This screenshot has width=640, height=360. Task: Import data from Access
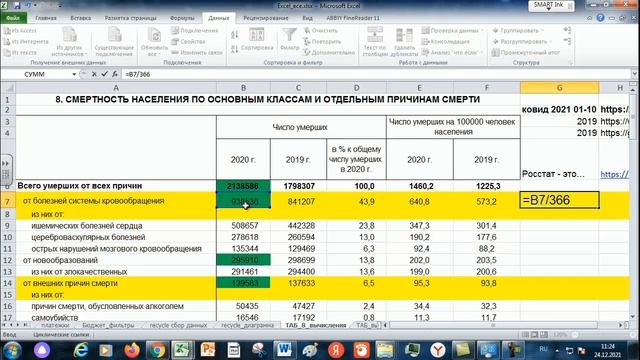tap(20, 31)
